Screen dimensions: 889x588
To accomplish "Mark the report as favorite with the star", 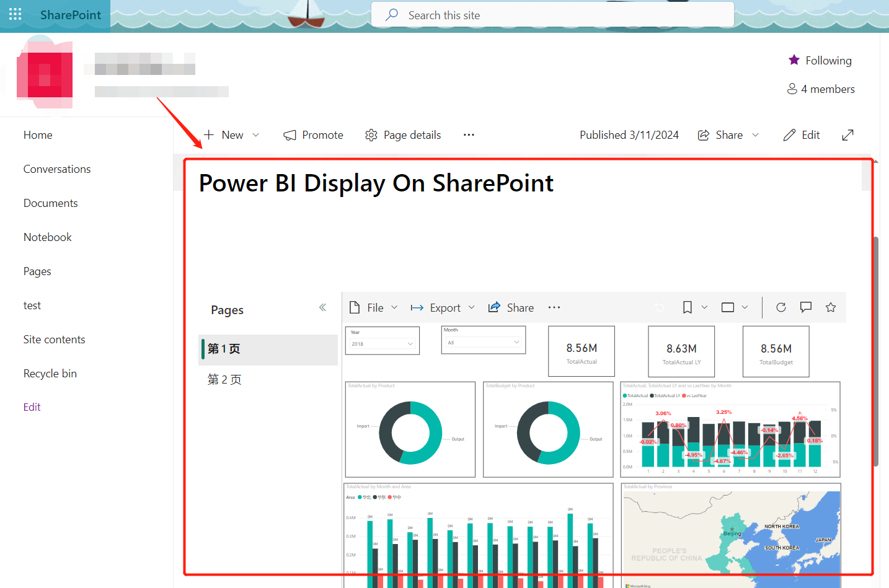I will tap(830, 307).
